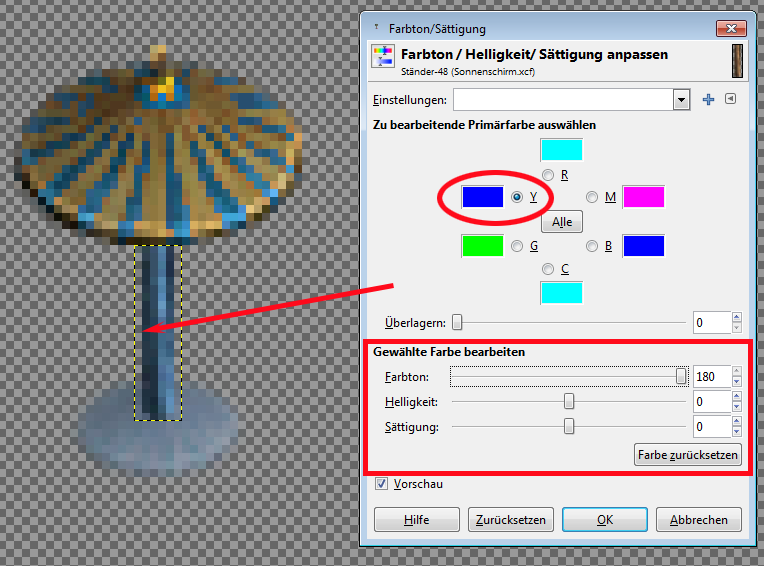
Task: Cancel with the Abbrechen button
Action: (x=699, y=520)
